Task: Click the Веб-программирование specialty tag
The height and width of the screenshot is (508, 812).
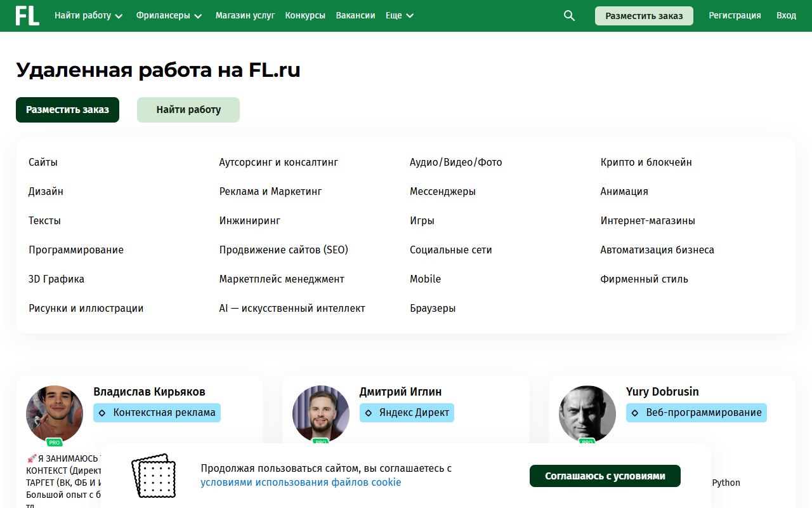Action: (697, 413)
